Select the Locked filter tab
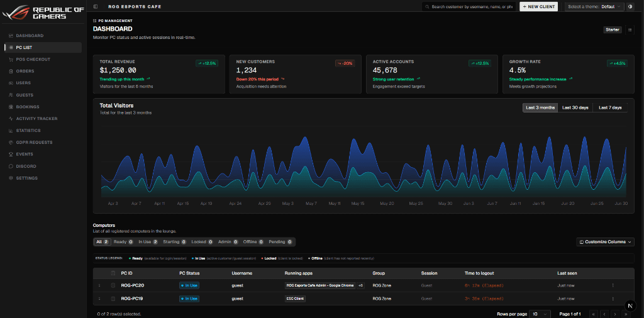Image resolution: width=644 pixels, height=318 pixels. click(202, 242)
